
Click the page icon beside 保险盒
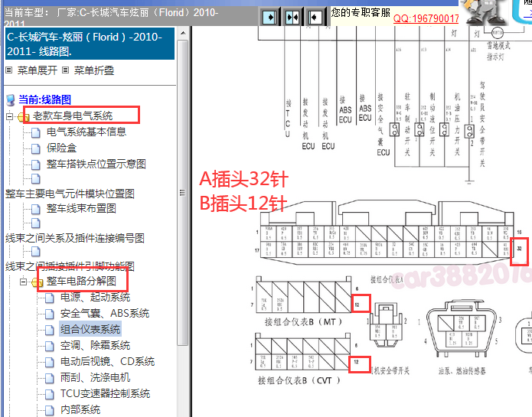(x=36, y=148)
